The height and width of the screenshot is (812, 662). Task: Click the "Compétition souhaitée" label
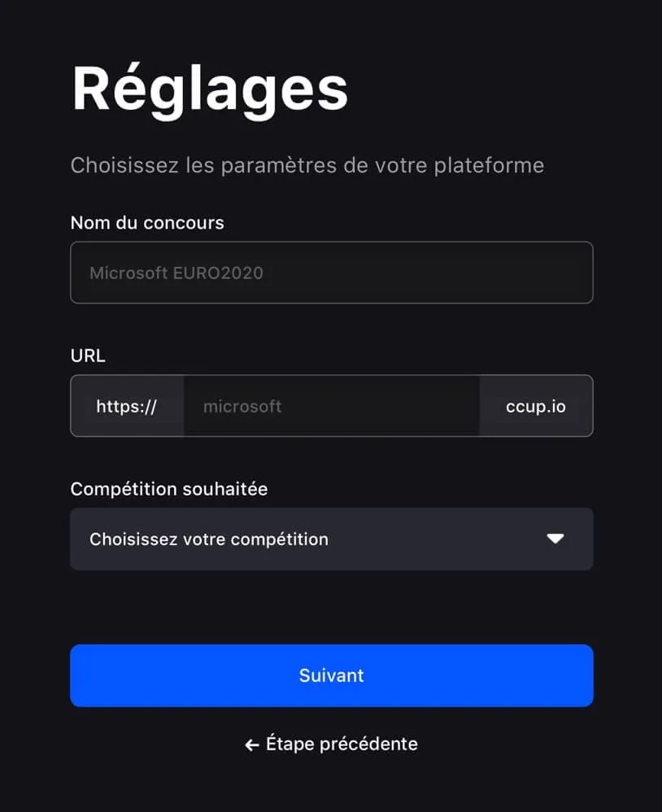coord(169,489)
